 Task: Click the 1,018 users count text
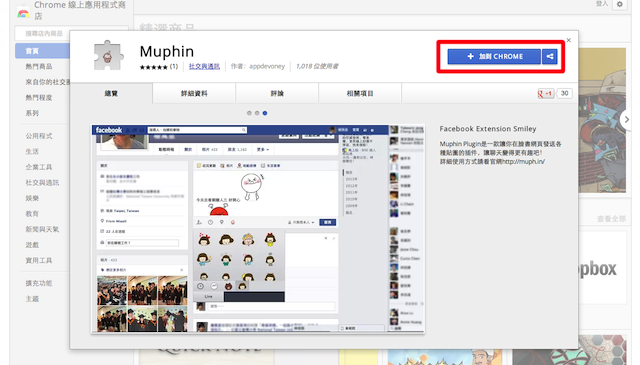[x=317, y=66]
